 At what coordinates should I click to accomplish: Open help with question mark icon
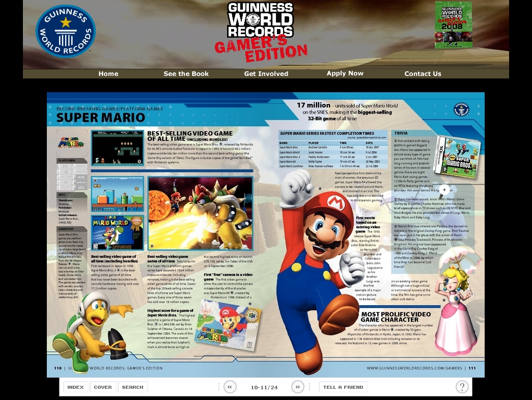coord(462,387)
